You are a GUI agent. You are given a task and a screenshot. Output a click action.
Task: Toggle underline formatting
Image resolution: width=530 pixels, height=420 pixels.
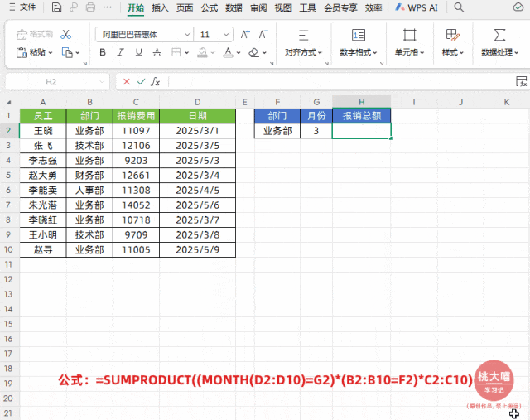tap(138, 52)
